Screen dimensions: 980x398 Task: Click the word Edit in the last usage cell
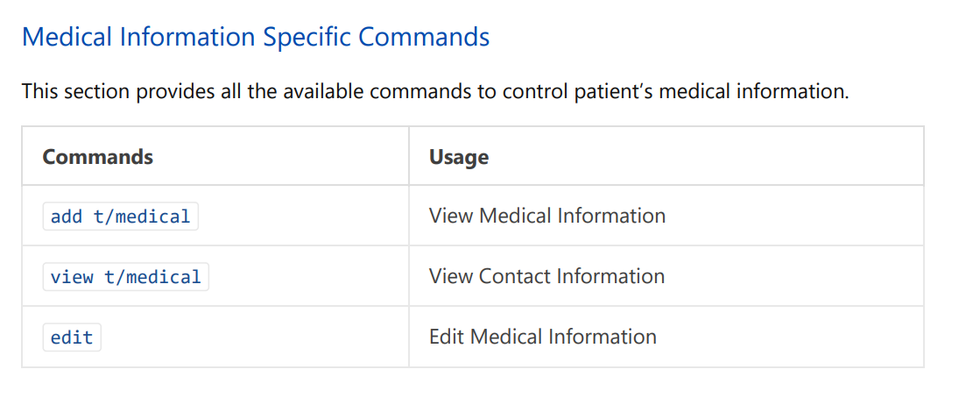(447, 337)
